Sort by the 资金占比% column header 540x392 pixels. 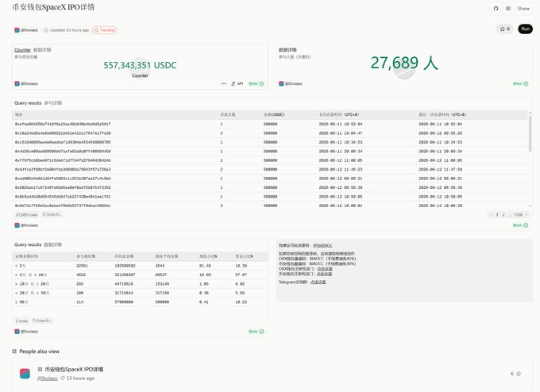pyautogui.click(x=244, y=256)
